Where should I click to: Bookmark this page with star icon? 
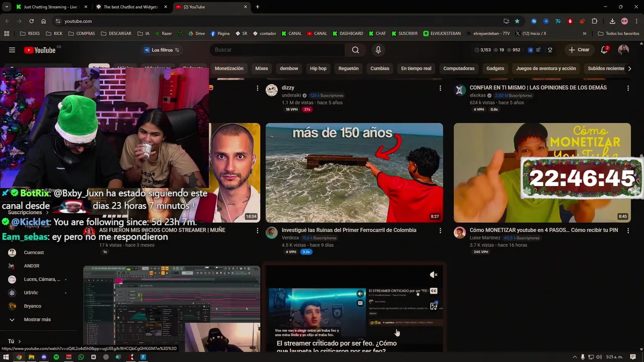(517, 21)
